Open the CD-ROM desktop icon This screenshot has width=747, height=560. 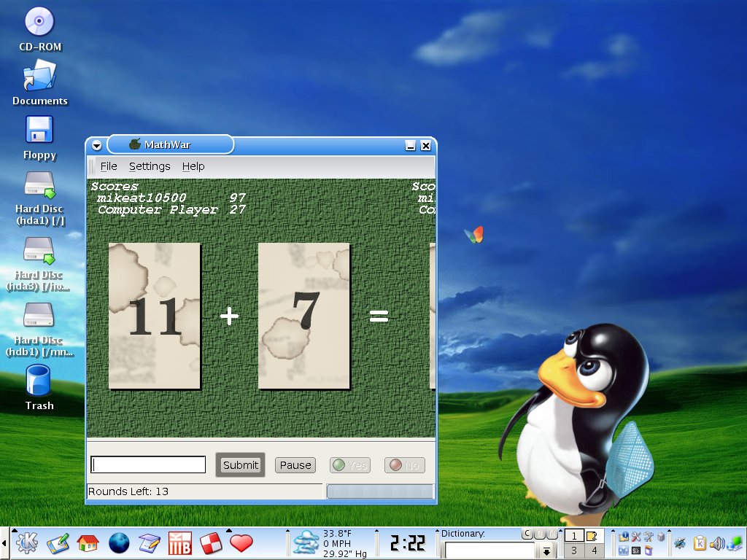coord(39,21)
